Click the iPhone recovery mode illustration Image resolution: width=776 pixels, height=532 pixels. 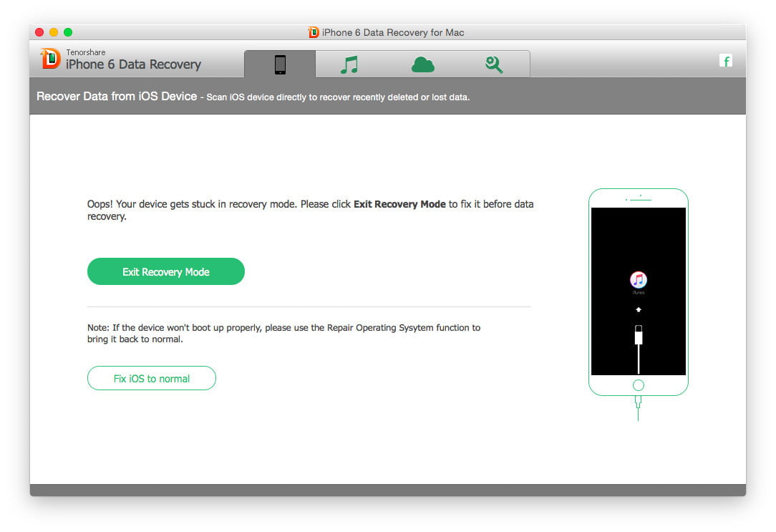point(639,304)
